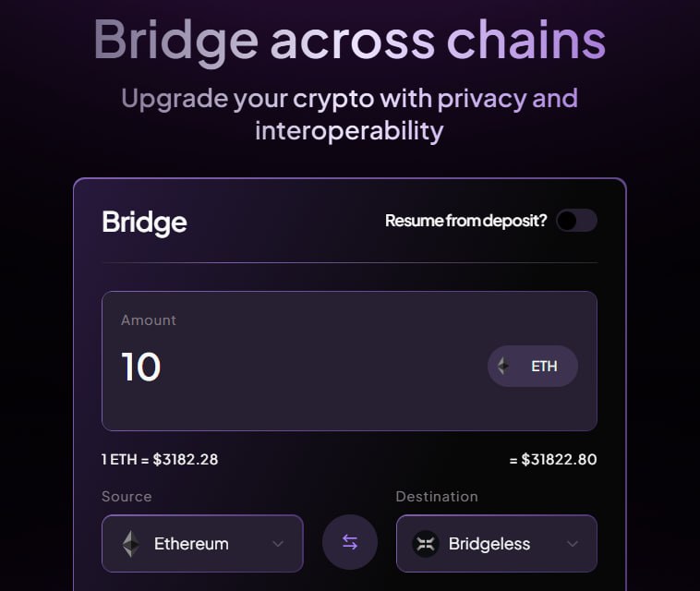700x591 pixels.
Task: Click the Source label text
Action: [127, 497]
